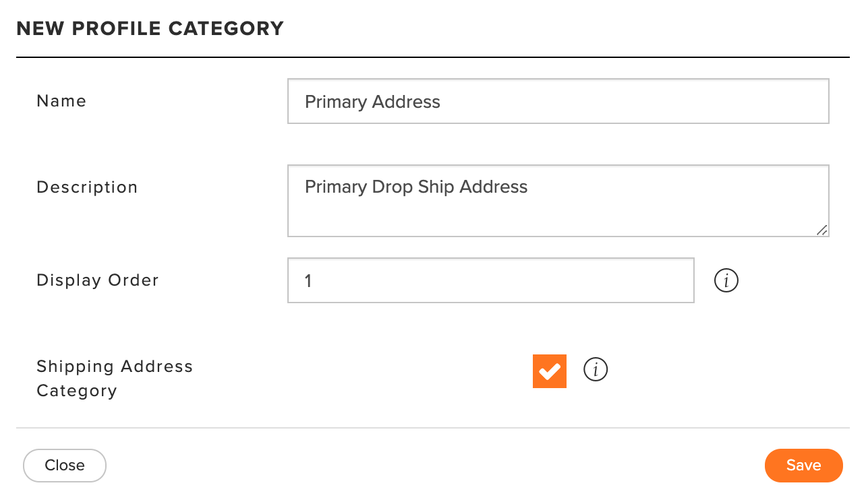Toggle the orange checkmark box
The width and height of the screenshot is (866, 504).
point(550,371)
